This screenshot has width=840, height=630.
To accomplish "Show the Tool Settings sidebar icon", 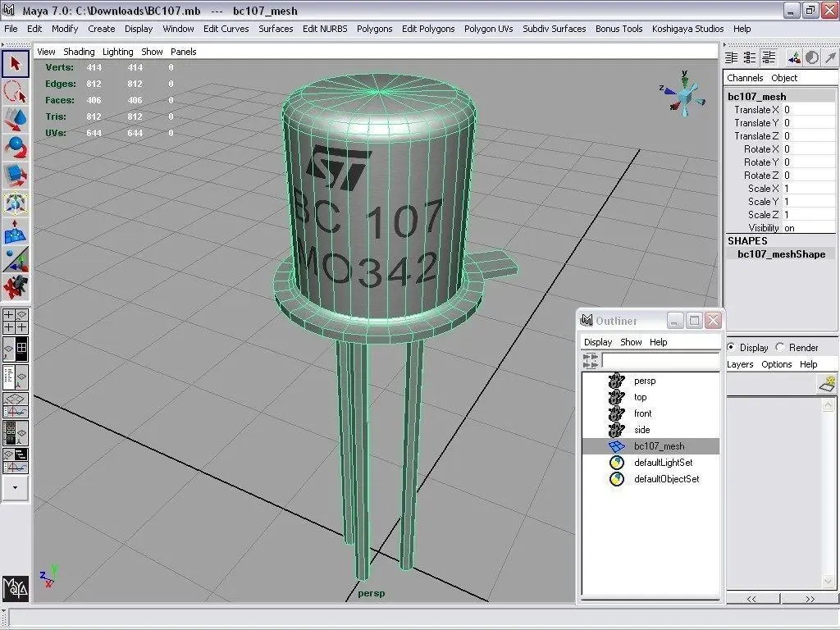I will pyautogui.click(x=750, y=57).
